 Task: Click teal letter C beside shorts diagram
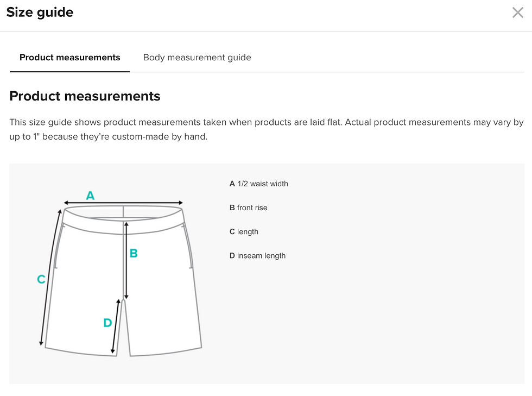(41, 279)
